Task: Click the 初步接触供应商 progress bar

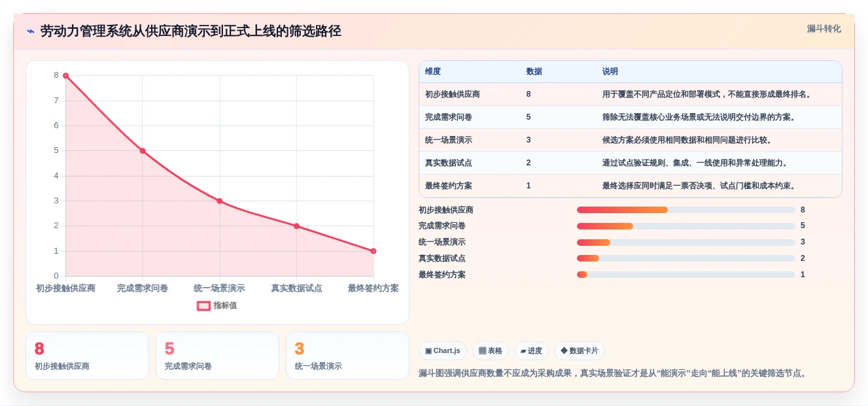Action: click(x=686, y=210)
